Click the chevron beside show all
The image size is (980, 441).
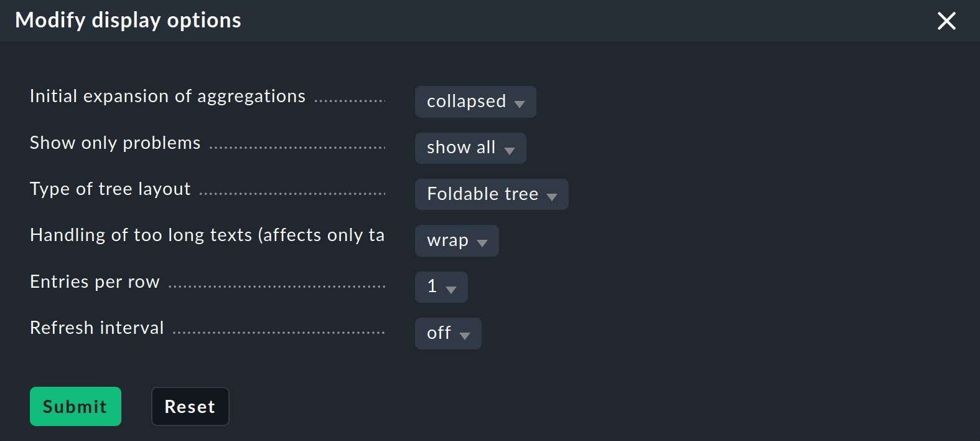pyautogui.click(x=510, y=149)
